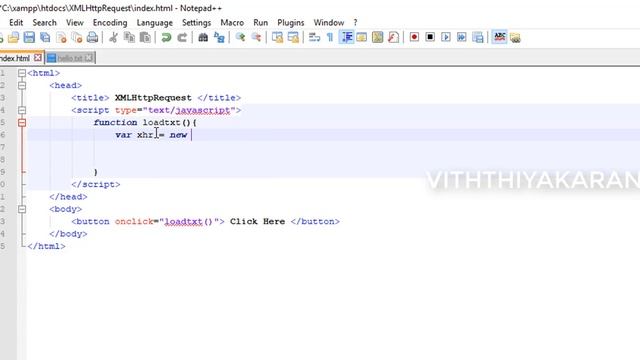The image size is (640, 360).
Task: Click the onclick attribute in button tag
Action: (134, 222)
